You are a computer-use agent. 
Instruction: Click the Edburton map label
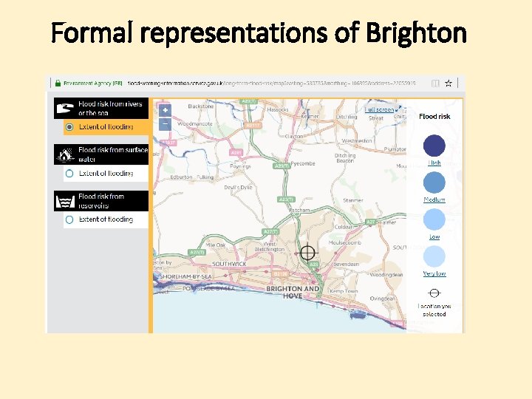(x=181, y=177)
